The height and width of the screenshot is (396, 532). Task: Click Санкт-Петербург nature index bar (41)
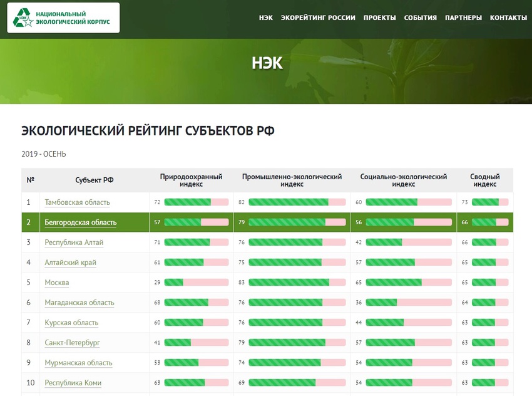coord(197,342)
